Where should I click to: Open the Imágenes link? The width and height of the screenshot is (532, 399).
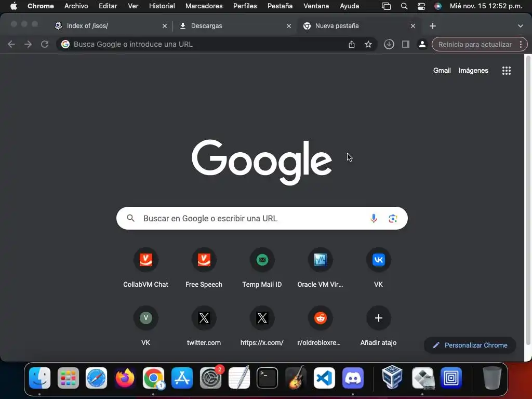(473, 71)
